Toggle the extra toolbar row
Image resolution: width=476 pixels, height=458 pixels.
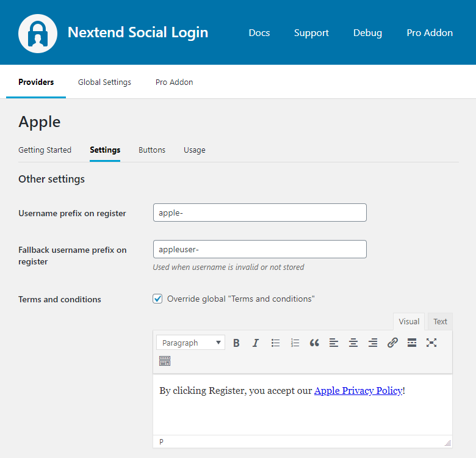(x=165, y=361)
